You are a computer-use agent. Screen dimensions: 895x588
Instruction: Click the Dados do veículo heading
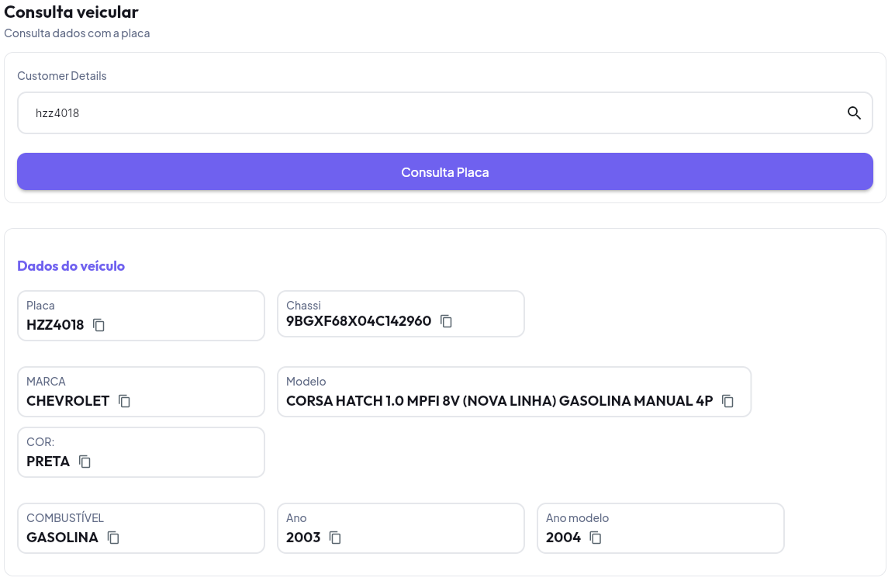(71, 266)
